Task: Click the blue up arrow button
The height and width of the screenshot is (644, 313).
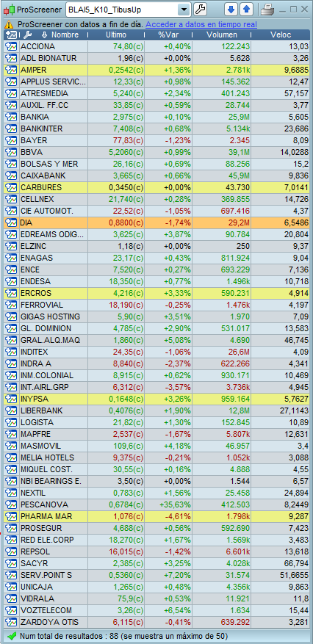Action: coord(246,9)
